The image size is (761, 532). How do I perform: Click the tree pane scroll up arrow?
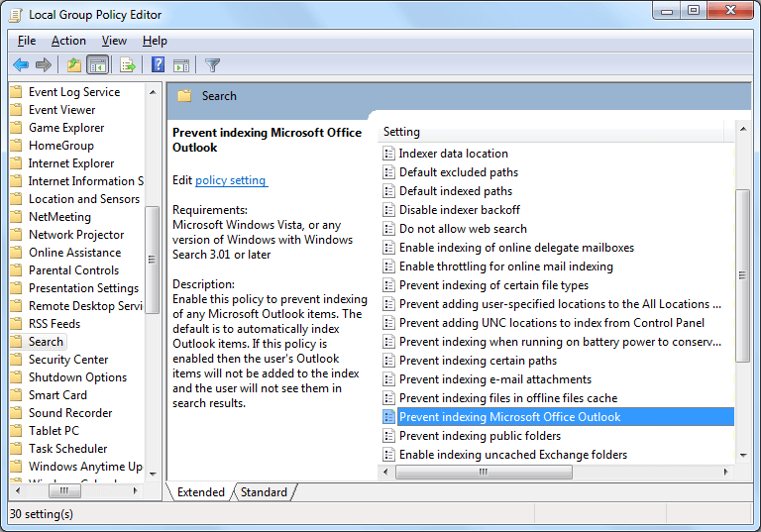(153, 92)
